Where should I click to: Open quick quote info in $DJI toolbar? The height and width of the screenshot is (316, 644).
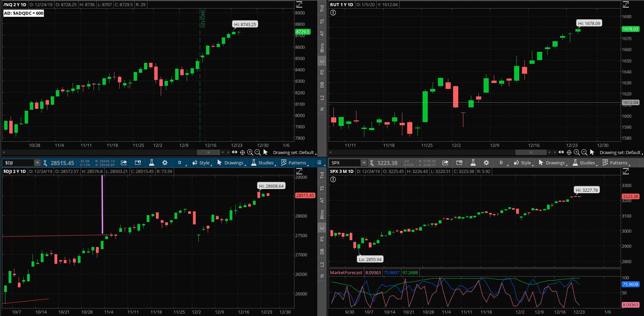pyautogui.click(x=138, y=163)
